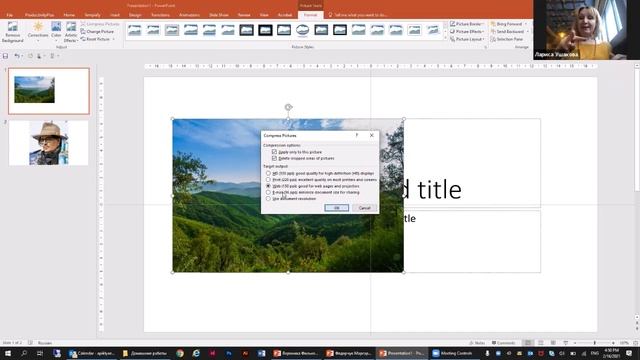Viewport: 640px width, 360px height.
Task: Expand the Picture Styles gallery more arrow
Action: (445, 38)
